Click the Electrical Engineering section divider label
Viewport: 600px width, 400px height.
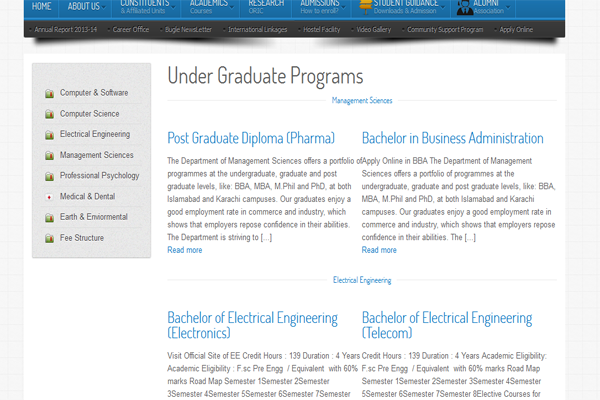pyautogui.click(x=362, y=280)
